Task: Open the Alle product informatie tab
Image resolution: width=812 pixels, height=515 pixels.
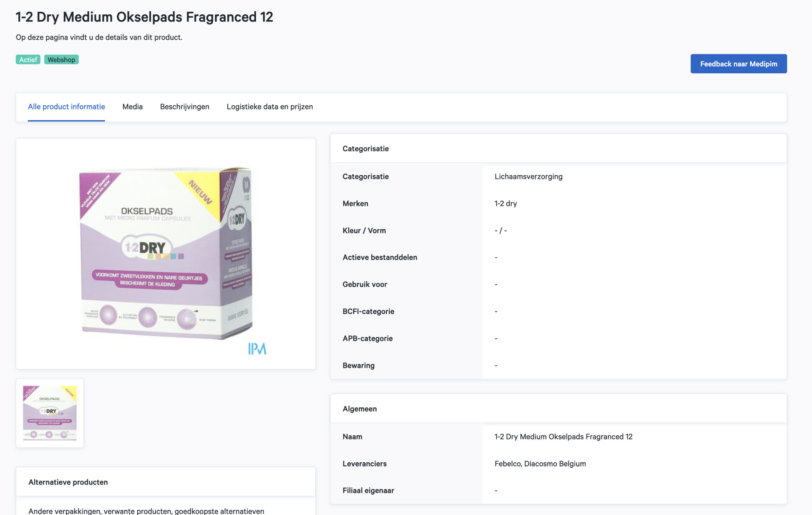Action: [x=66, y=107]
